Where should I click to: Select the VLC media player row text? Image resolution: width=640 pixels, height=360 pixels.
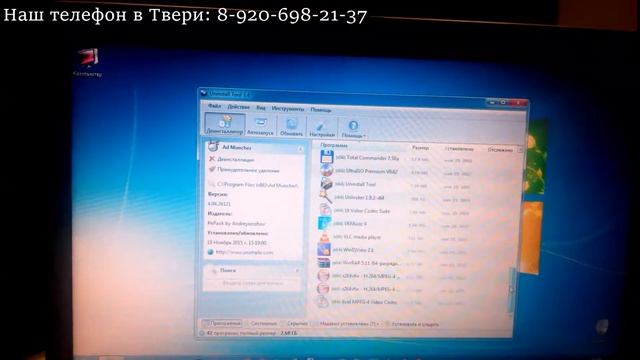[x=357, y=237]
